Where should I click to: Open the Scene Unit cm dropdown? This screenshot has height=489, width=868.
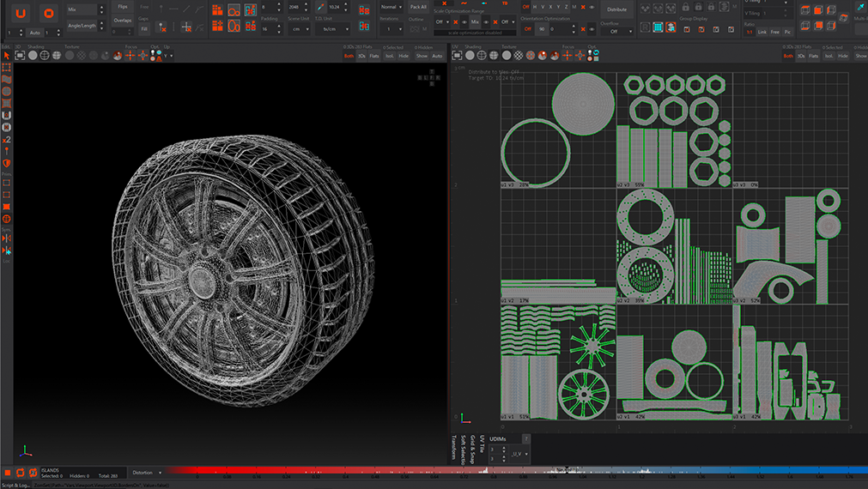click(x=299, y=29)
